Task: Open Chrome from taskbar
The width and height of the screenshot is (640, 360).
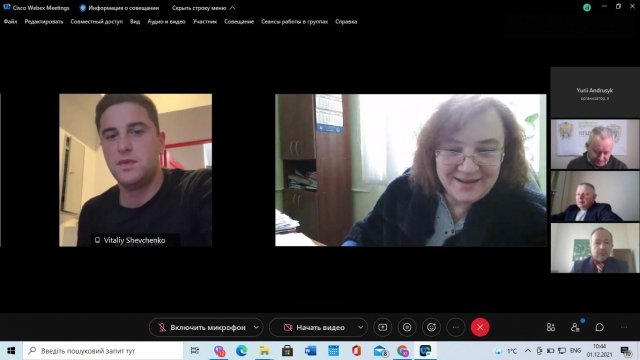Action: 402,351
